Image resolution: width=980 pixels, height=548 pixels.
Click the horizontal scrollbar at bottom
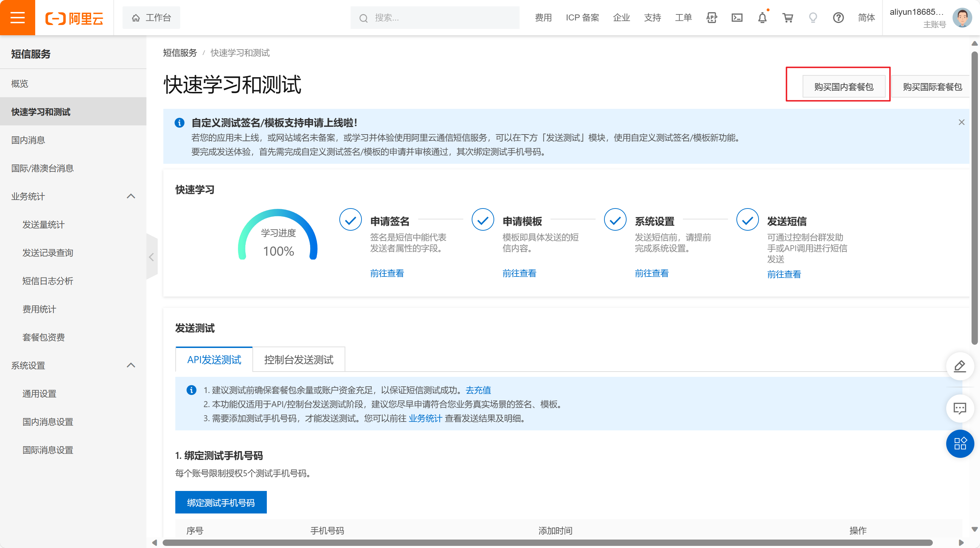click(x=547, y=543)
